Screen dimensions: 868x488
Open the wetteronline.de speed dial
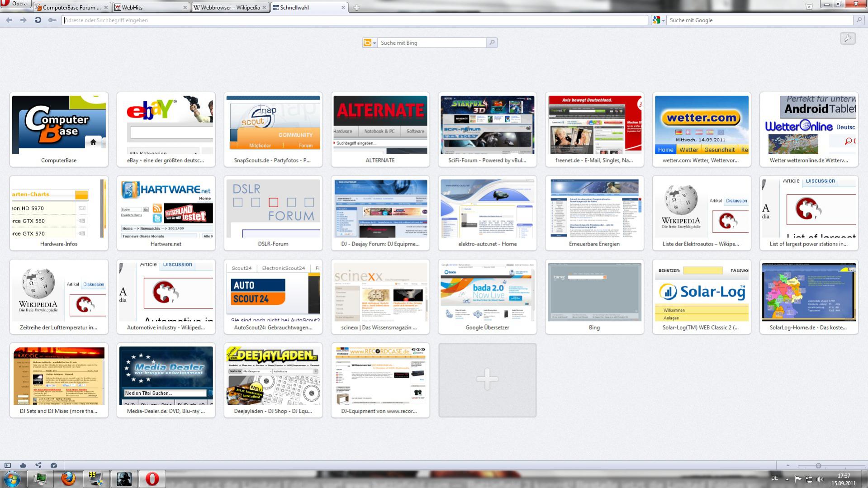(x=809, y=130)
